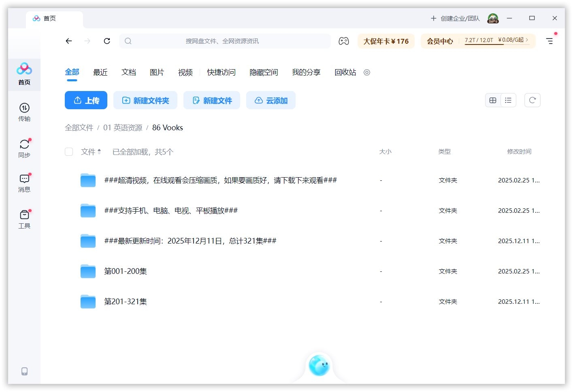The height and width of the screenshot is (392, 573).
Task: Click the game controller icon beside the search bar
Action: pos(344,41)
